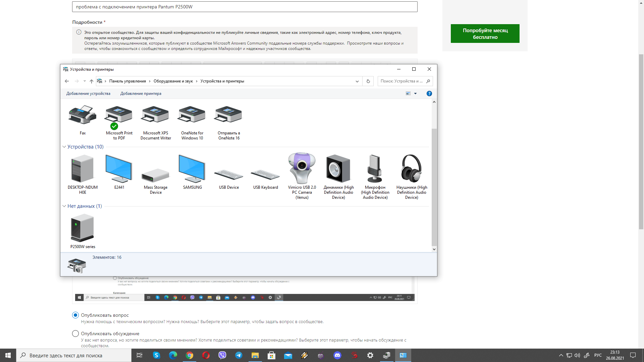
Task: Select the P2500W series device icon
Action: (82, 228)
